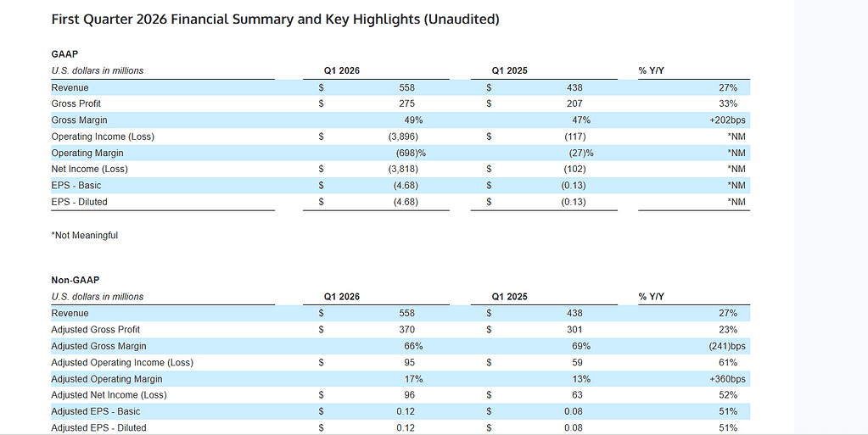
Task: Click the Adjusted Gross Profit 370 value
Action: [410, 329]
